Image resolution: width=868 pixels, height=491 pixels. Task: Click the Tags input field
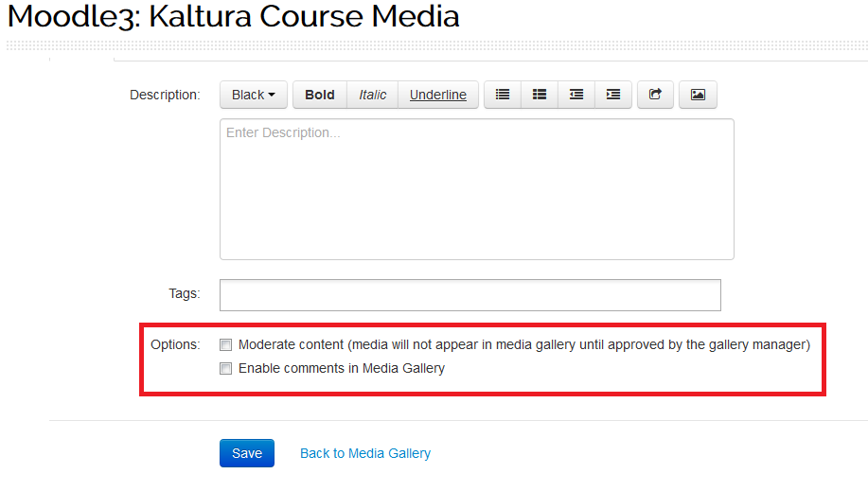coord(470,295)
